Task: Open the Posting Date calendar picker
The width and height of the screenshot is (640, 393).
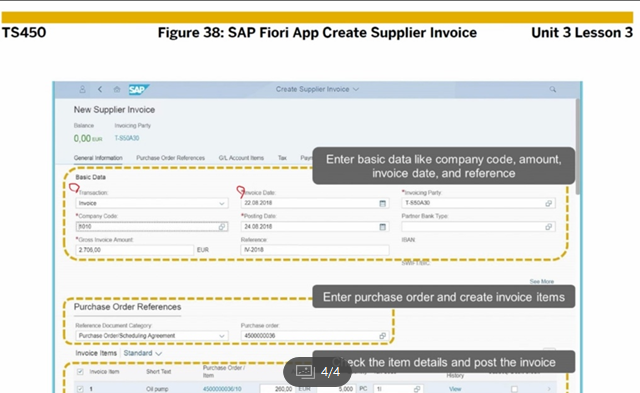Action: (x=382, y=226)
